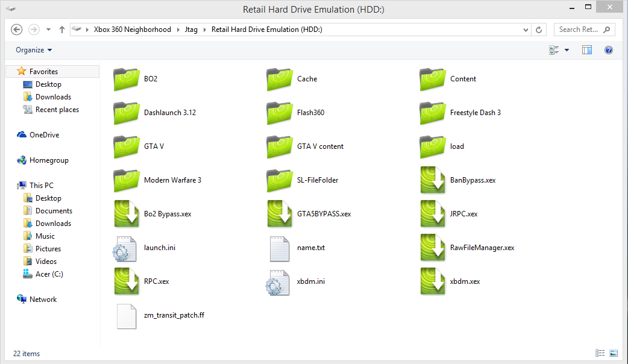The height and width of the screenshot is (364, 628).
Task: Open the Help button
Action: coord(608,50)
